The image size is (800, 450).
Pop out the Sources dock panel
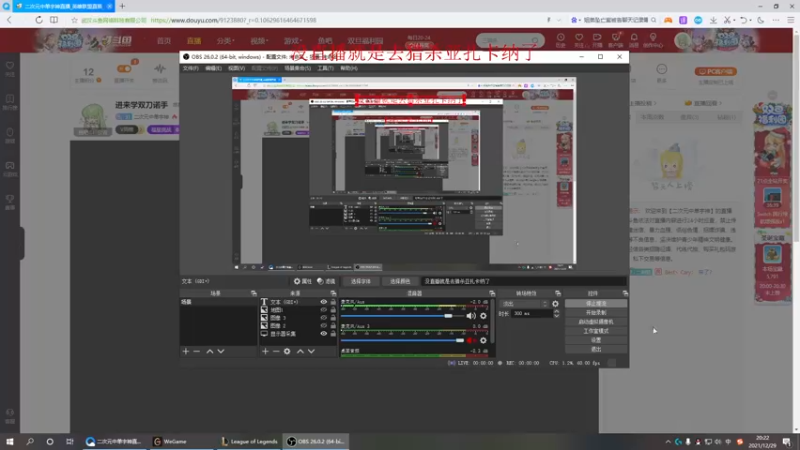pos(333,293)
